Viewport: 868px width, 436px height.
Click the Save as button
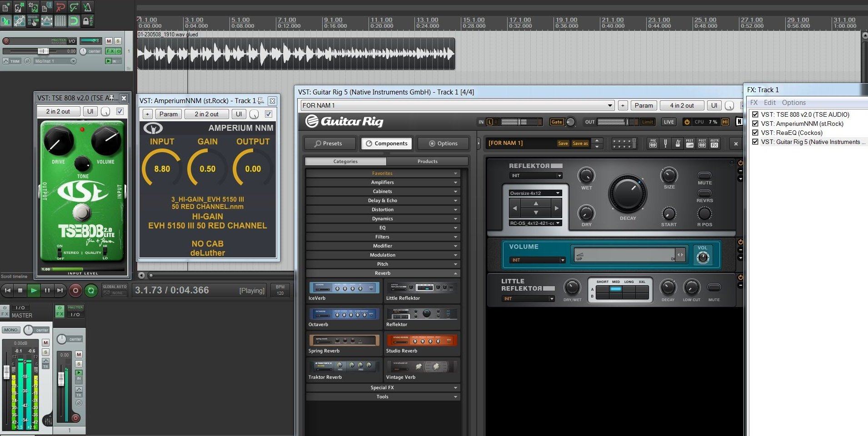pos(580,144)
